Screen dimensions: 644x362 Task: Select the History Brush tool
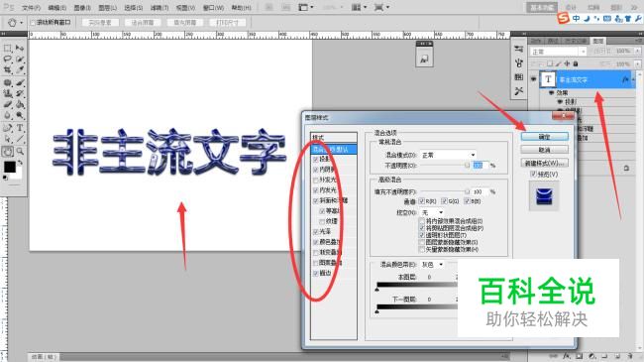20,93
